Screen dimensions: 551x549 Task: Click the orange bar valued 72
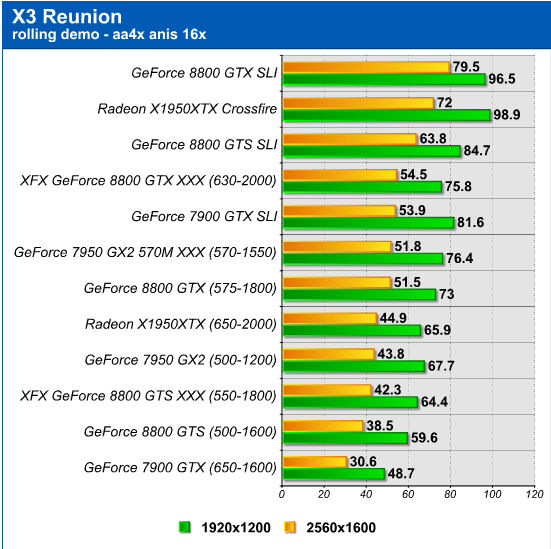pyautogui.click(x=358, y=103)
